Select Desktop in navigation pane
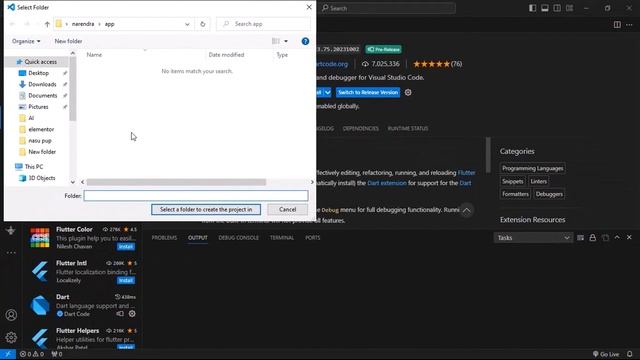This screenshot has height=360, width=640. tap(38, 73)
